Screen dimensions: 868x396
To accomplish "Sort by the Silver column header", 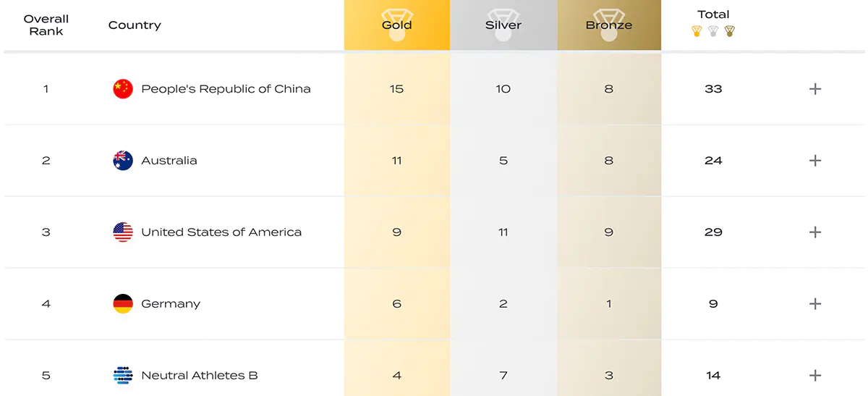I will click(x=503, y=25).
